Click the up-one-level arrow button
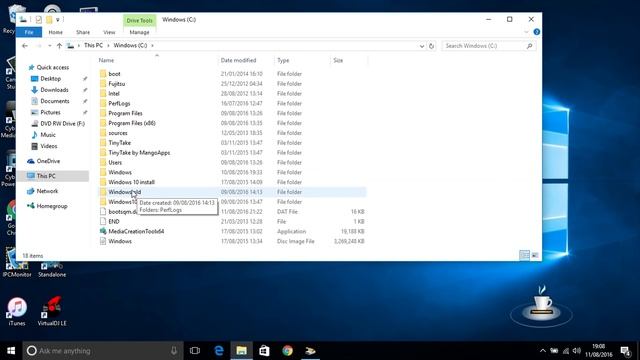640x360 pixels. point(59,46)
